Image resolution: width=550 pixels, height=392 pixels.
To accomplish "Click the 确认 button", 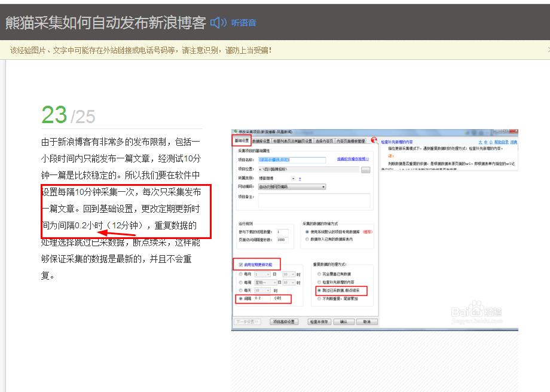I will pos(343,321).
